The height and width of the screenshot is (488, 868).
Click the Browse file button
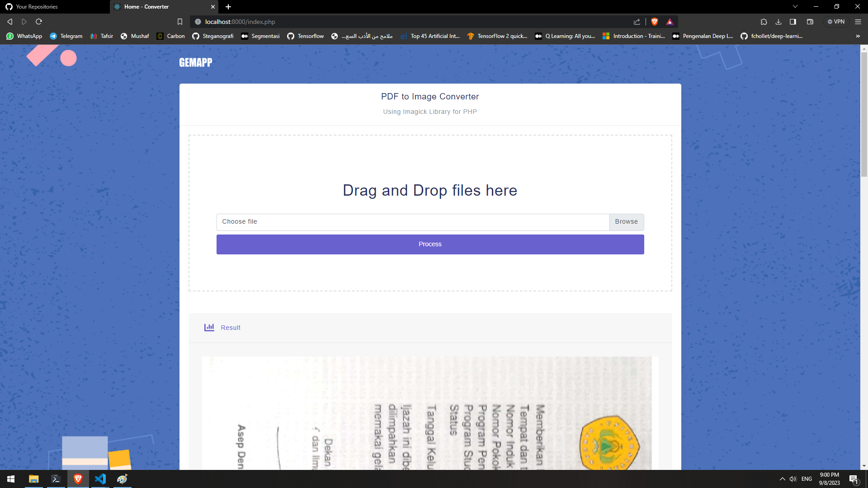click(626, 222)
